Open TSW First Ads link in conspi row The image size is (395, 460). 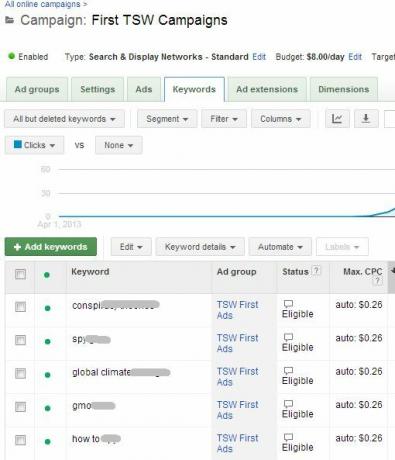click(238, 310)
